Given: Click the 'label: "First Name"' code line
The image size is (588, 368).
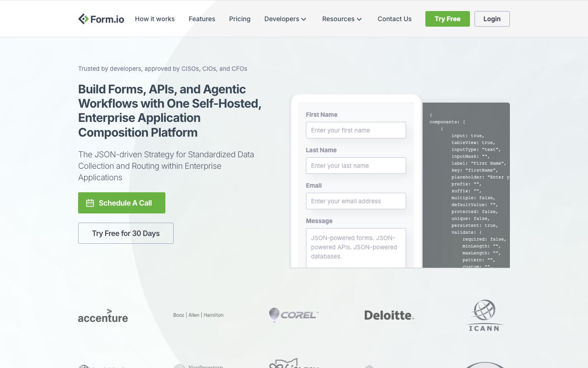Looking at the screenshot, I should tap(479, 163).
